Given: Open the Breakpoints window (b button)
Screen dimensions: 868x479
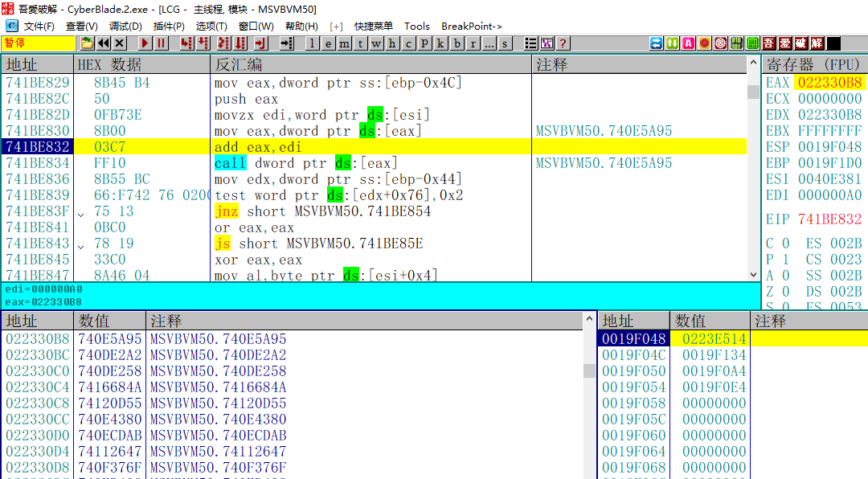Looking at the screenshot, I should [457, 43].
